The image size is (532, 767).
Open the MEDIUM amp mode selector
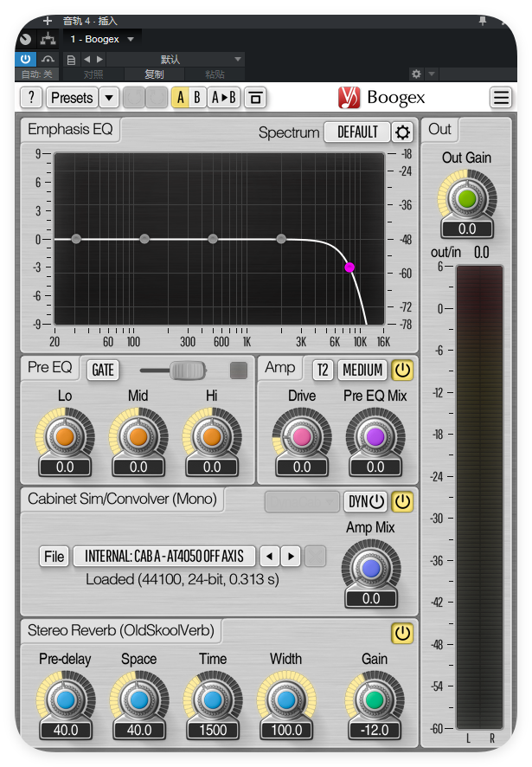362,370
